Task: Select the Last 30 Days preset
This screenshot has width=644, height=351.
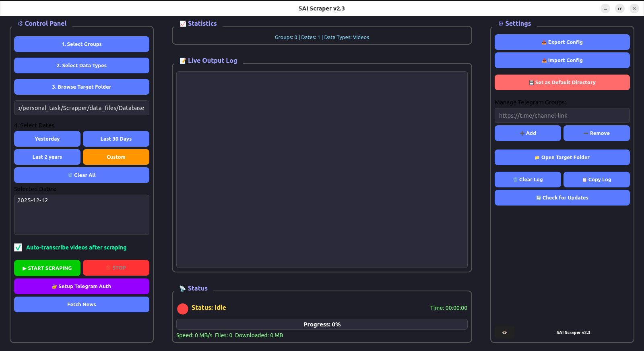Action: (x=116, y=139)
